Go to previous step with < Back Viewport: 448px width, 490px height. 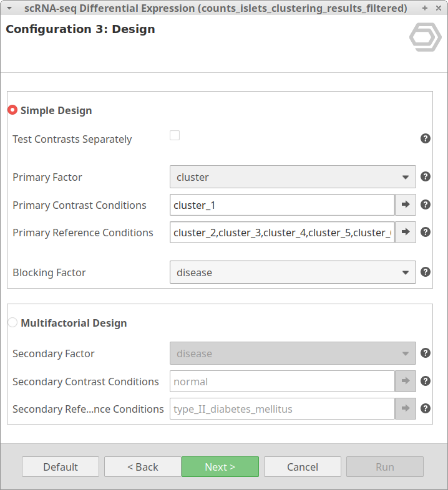pyautogui.click(x=142, y=467)
